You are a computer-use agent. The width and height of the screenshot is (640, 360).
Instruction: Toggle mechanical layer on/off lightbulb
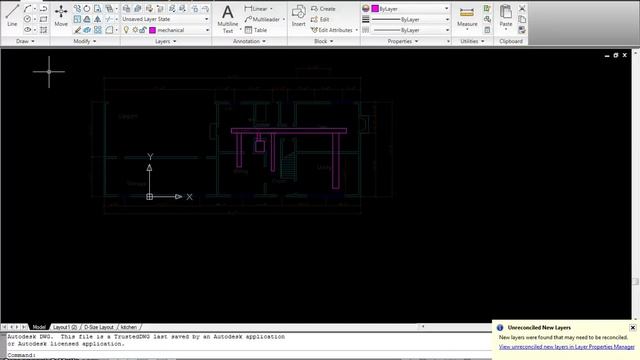pyautogui.click(x=127, y=30)
